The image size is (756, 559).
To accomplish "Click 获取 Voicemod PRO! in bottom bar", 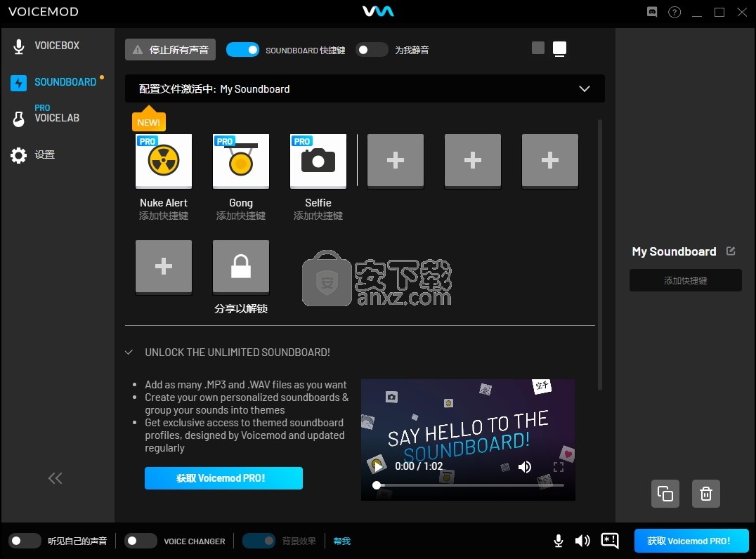I will (691, 541).
